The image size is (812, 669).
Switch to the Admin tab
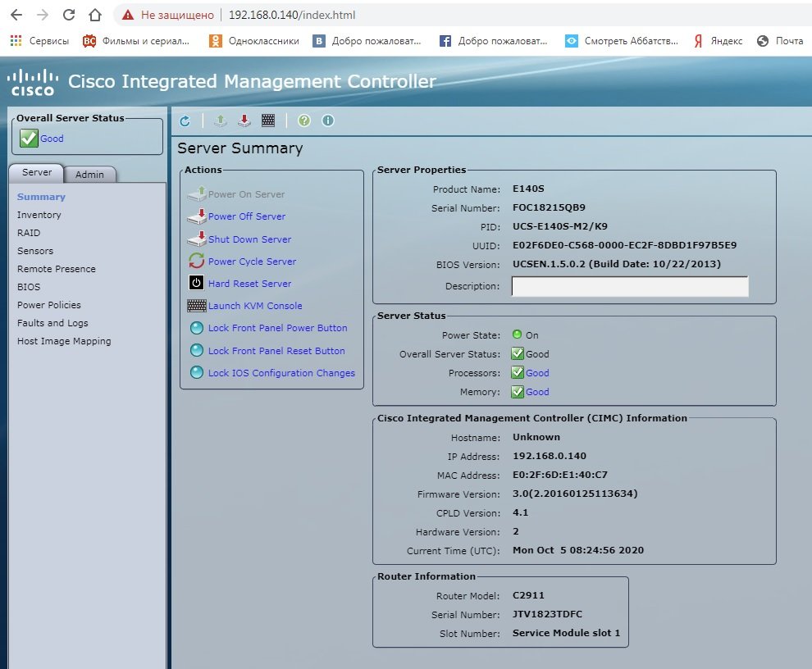(x=90, y=174)
